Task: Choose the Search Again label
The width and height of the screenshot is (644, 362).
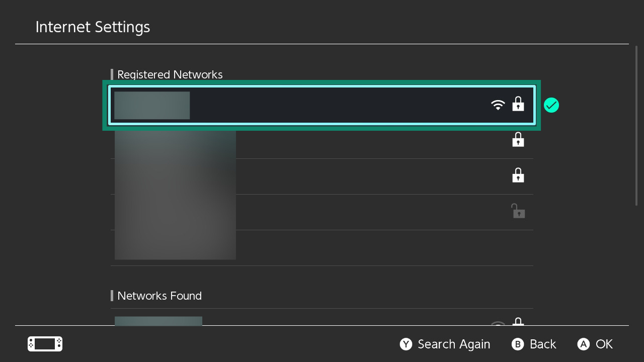Action: [x=454, y=344]
